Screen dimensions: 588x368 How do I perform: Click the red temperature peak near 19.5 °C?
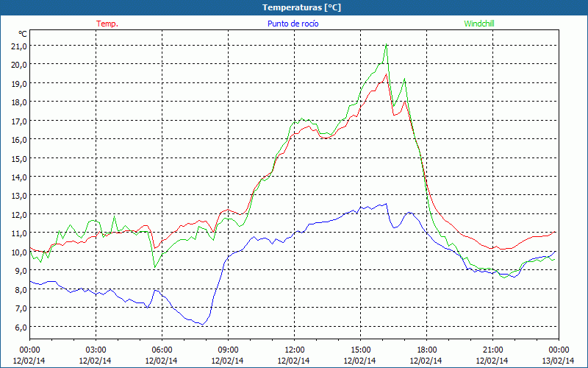[x=387, y=74]
